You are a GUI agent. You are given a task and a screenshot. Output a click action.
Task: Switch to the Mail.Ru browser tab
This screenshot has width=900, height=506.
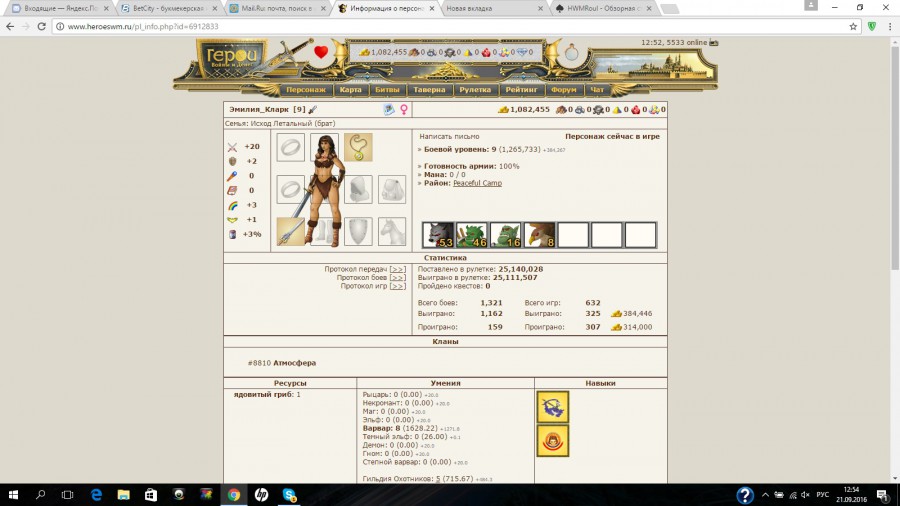(x=276, y=9)
